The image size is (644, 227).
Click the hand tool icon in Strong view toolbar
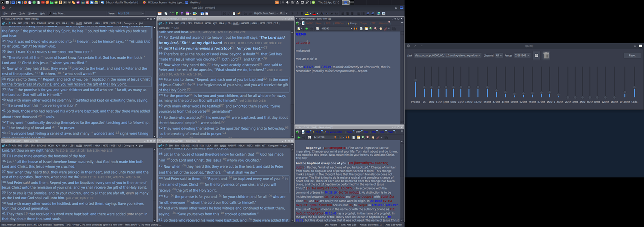pos(381,29)
